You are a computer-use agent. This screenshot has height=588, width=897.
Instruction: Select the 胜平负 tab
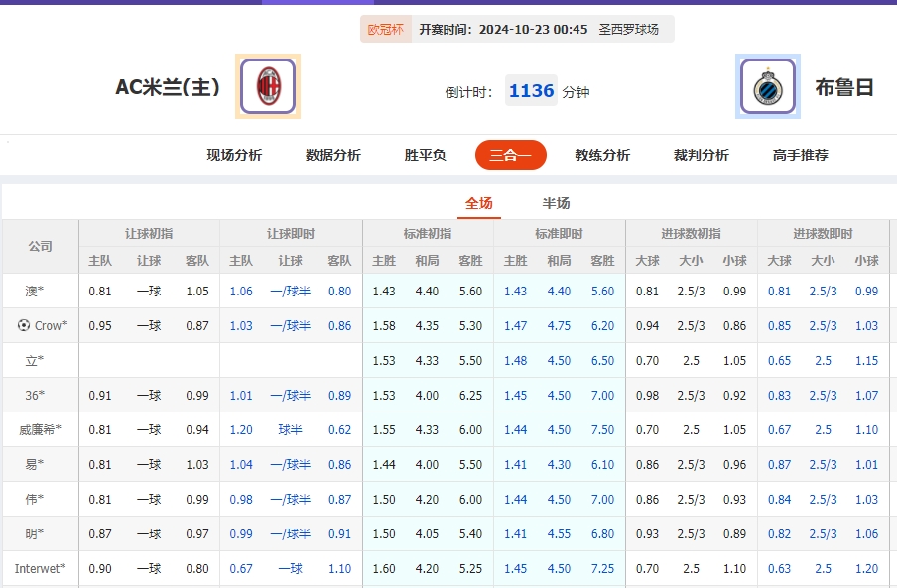[x=425, y=155]
